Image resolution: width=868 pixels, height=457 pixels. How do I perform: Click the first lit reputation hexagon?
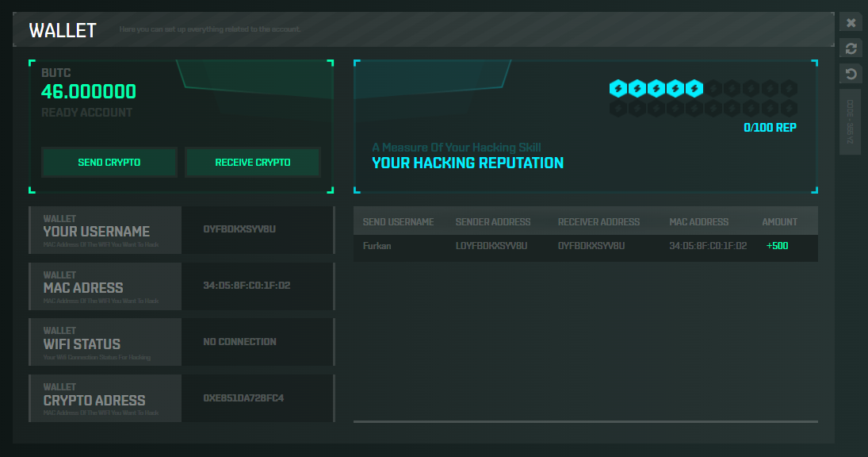click(618, 88)
